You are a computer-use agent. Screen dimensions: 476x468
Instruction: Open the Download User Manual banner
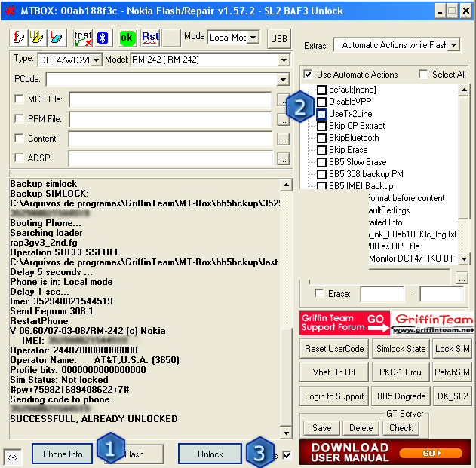pos(385,452)
